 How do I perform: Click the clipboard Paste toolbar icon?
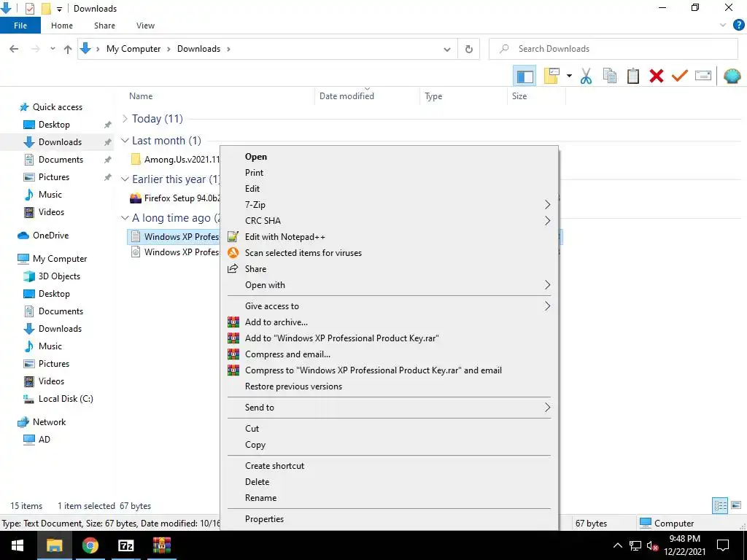tap(632, 76)
